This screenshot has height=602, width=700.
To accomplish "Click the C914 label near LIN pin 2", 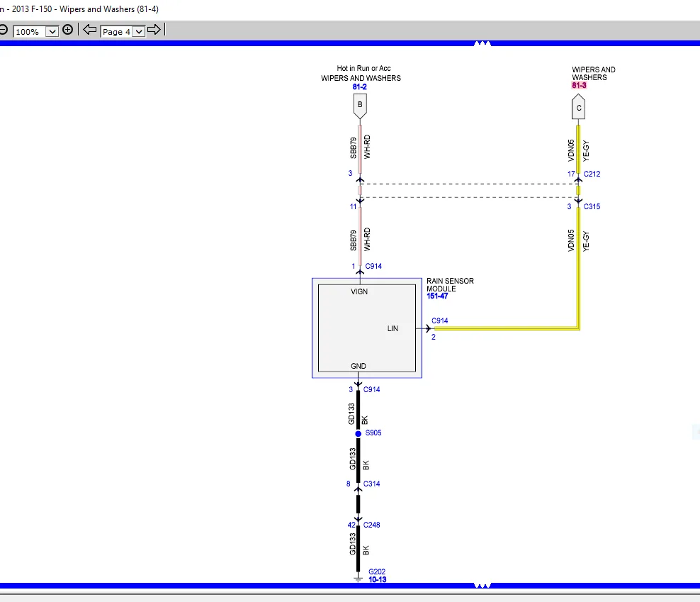I will point(440,320).
